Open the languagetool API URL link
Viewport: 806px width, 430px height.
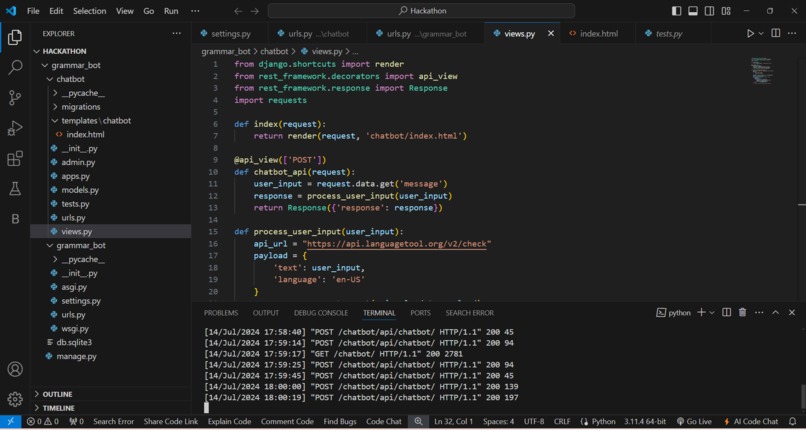(396, 244)
